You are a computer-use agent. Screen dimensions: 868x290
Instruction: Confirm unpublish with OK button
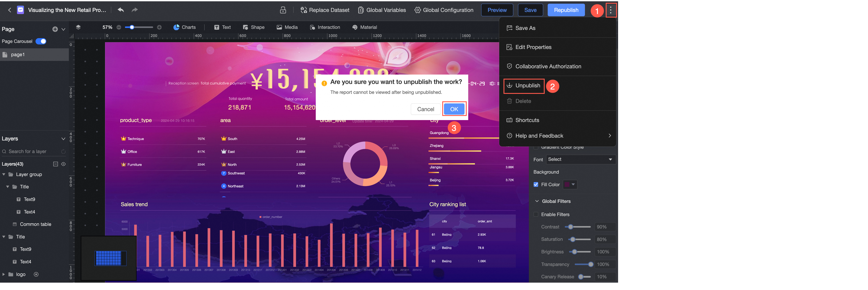(x=454, y=109)
